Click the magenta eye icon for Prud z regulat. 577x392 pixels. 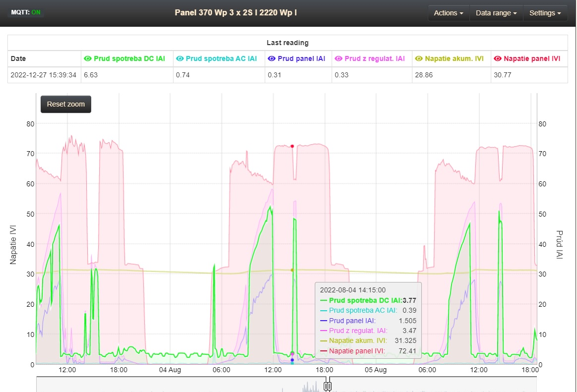(x=339, y=58)
